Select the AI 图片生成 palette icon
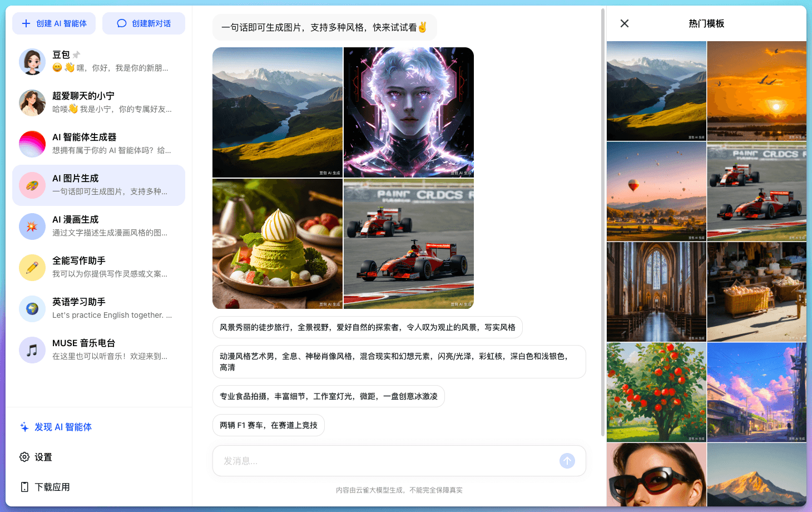Image resolution: width=812 pixels, height=512 pixels. click(32, 185)
